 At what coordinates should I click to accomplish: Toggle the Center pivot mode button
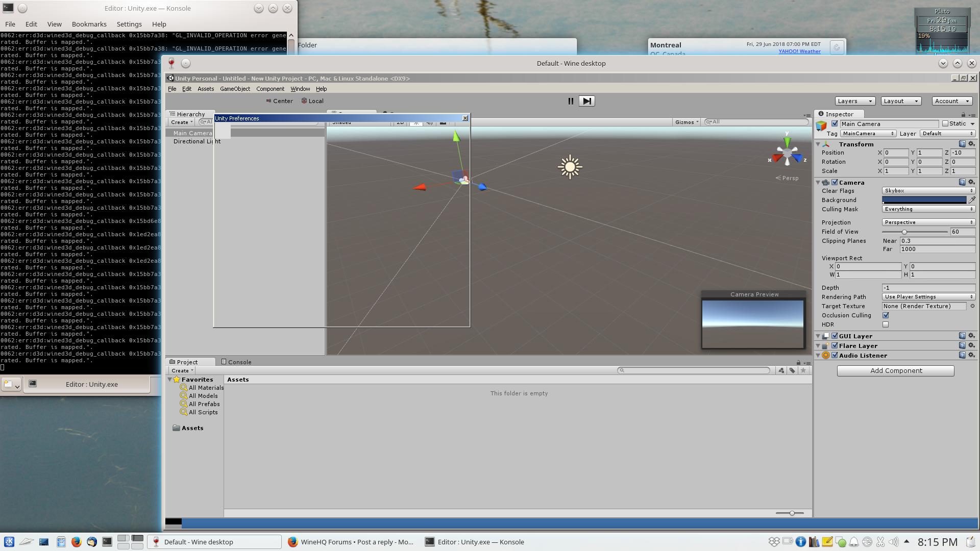pos(279,101)
